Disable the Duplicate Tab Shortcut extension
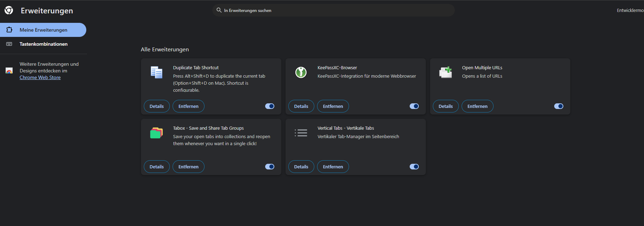 click(x=270, y=106)
